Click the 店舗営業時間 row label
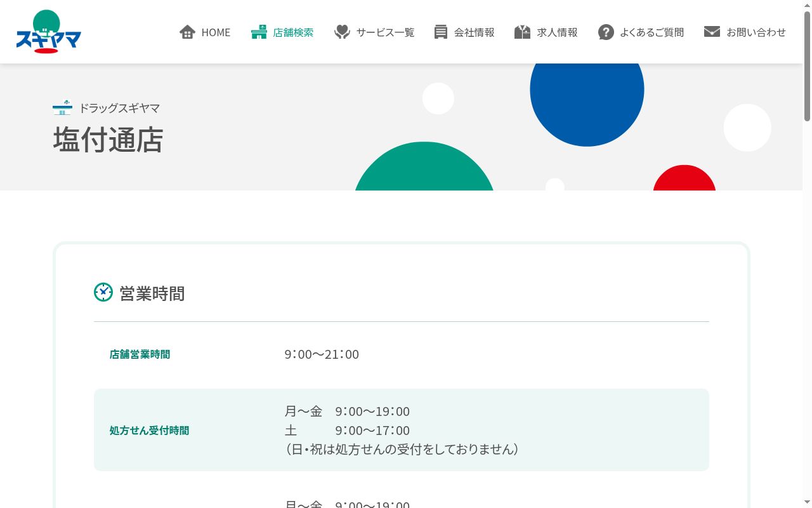The height and width of the screenshot is (508, 812). coord(140,354)
